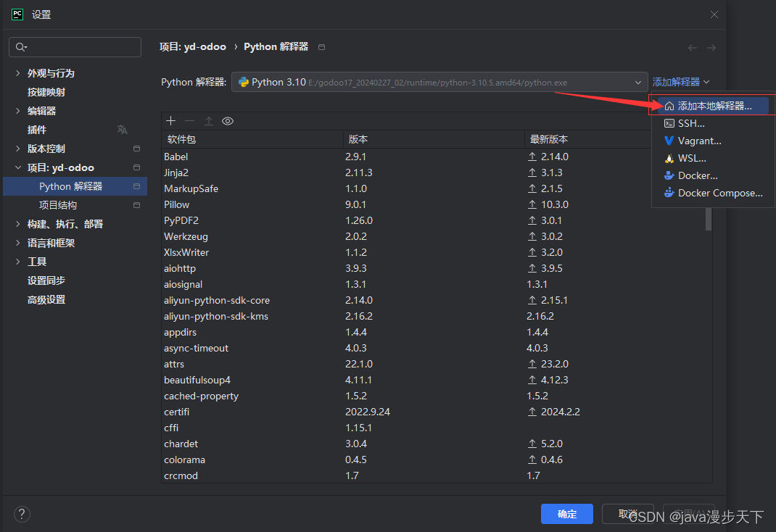Select Python 解释器 in sidebar
The image size is (776, 532).
(x=75, y=186)
